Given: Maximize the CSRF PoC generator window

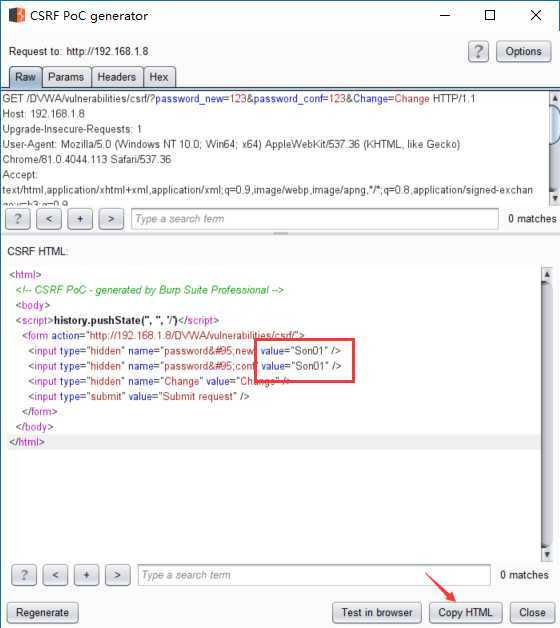Looking at the screenshot, I should (490, 15).
